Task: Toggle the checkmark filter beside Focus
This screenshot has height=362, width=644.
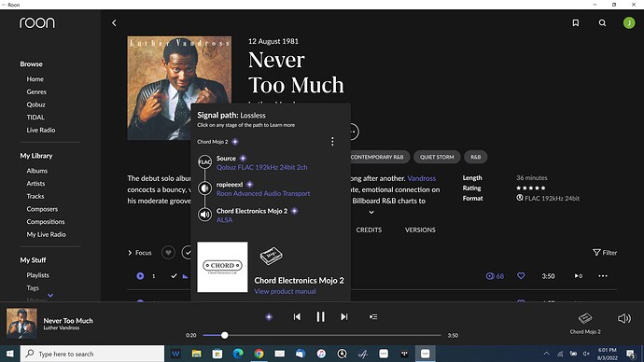Action: pos(187,253)
